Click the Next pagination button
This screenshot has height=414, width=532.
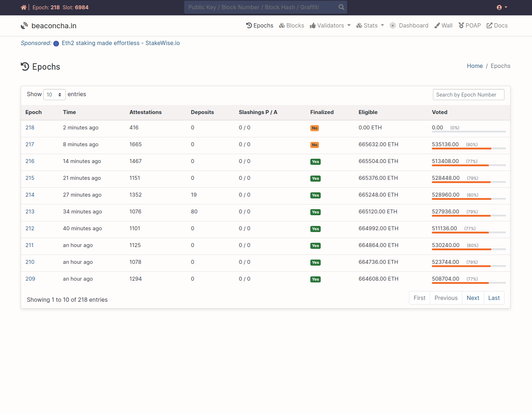click(x=473, y=298)
